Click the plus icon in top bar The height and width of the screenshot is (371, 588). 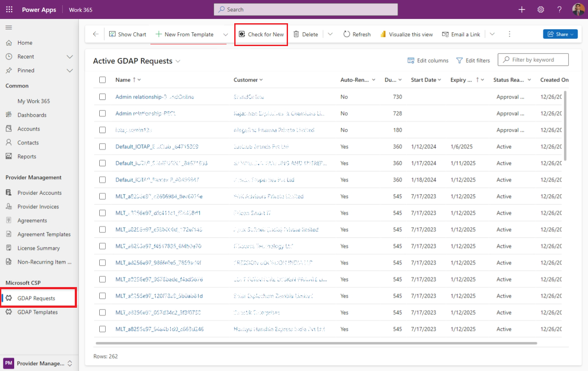522,9
